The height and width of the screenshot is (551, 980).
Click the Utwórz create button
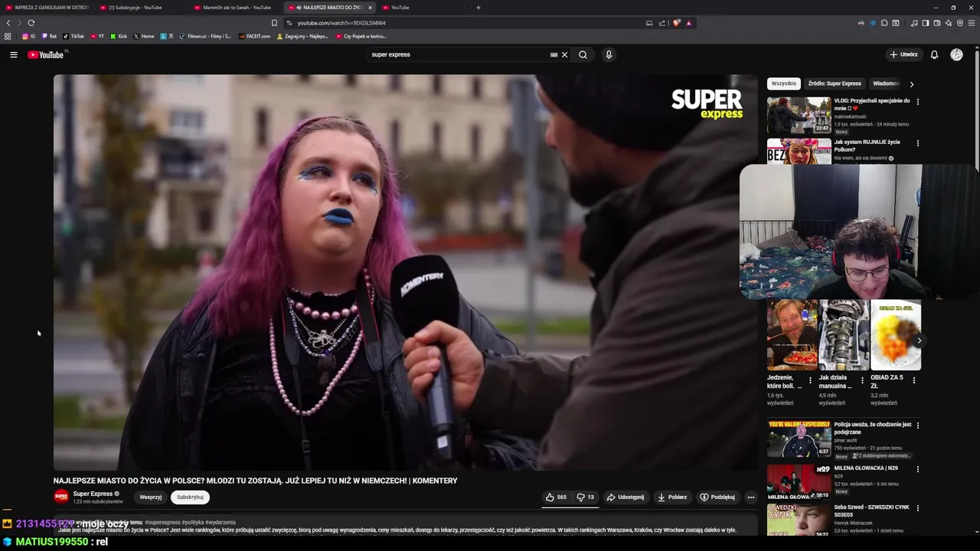tap(903, 54)
